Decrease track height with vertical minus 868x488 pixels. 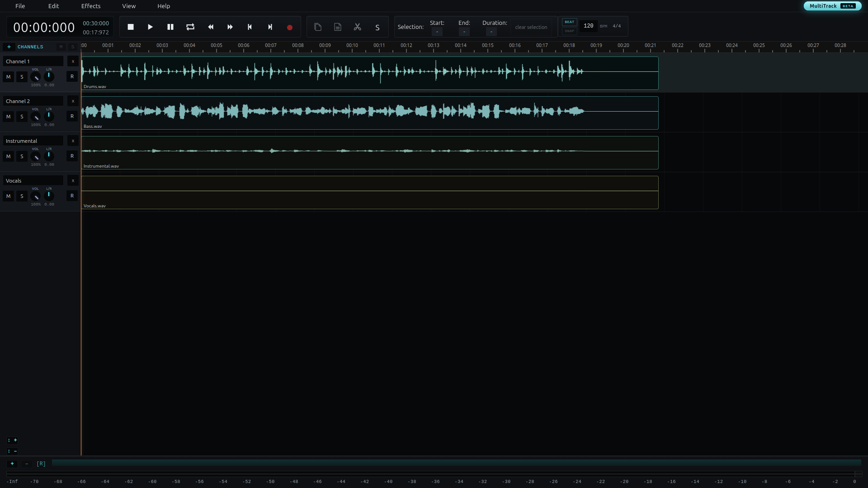(12, 451)
